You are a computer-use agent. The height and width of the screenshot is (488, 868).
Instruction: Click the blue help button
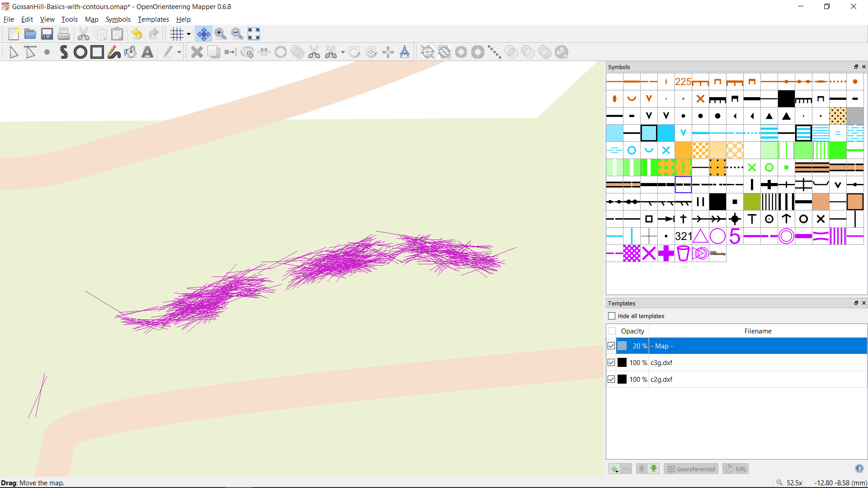(x=859, y=469)
